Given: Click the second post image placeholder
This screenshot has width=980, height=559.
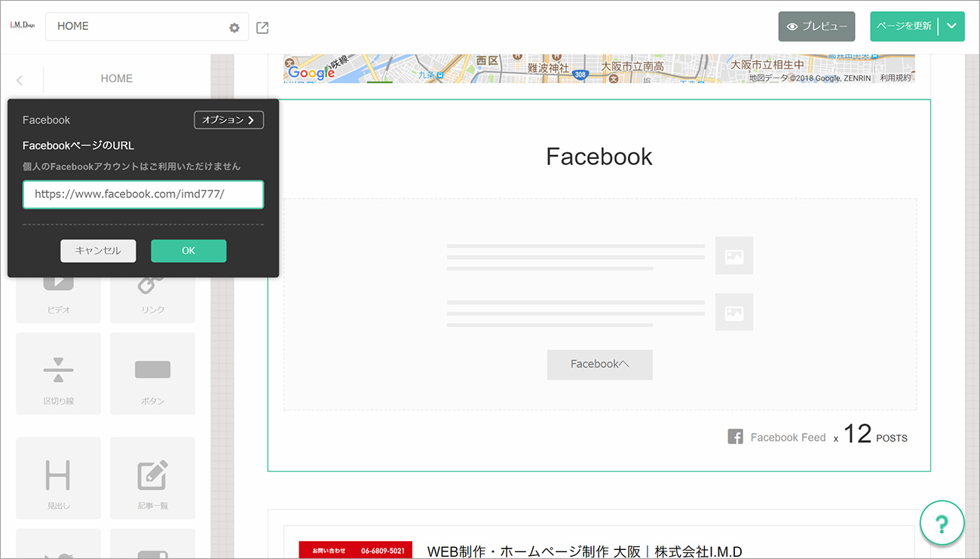Looking at the screenshot, I should point(734,312).
